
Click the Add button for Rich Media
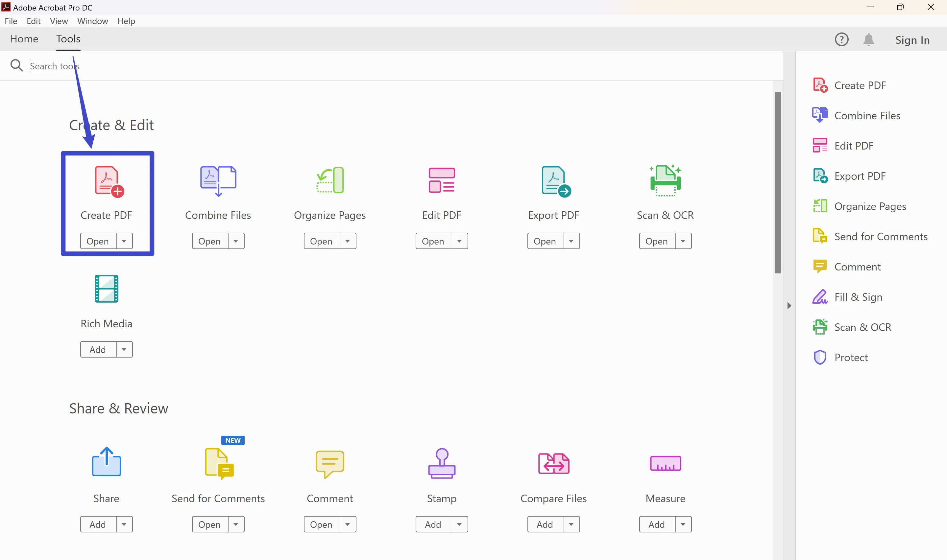(x=98, y=349)
